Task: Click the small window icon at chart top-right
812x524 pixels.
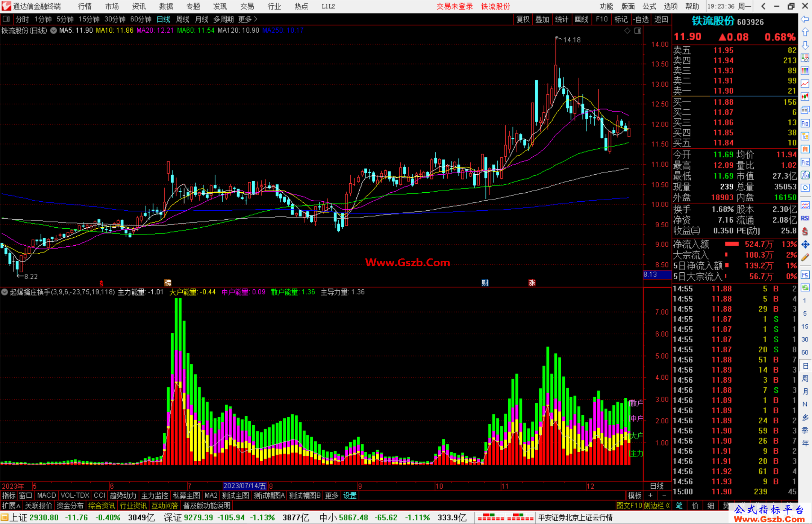Action: click(638, 31)
